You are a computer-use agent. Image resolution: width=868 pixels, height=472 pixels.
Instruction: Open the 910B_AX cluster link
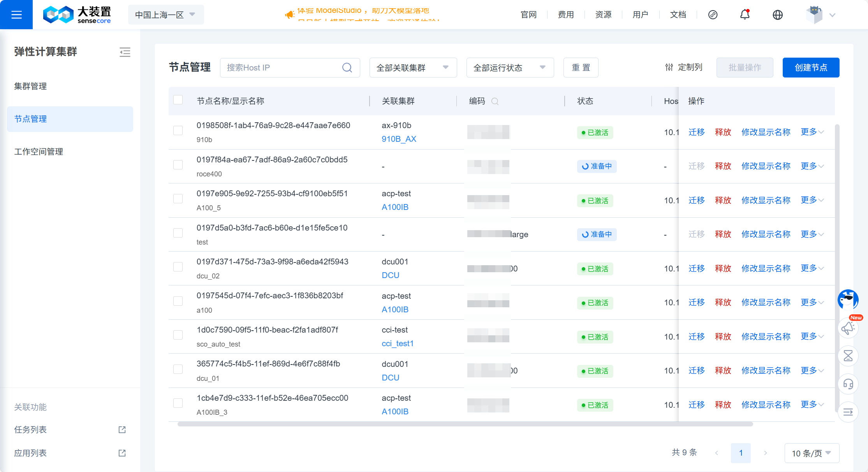tap(399, 139)
